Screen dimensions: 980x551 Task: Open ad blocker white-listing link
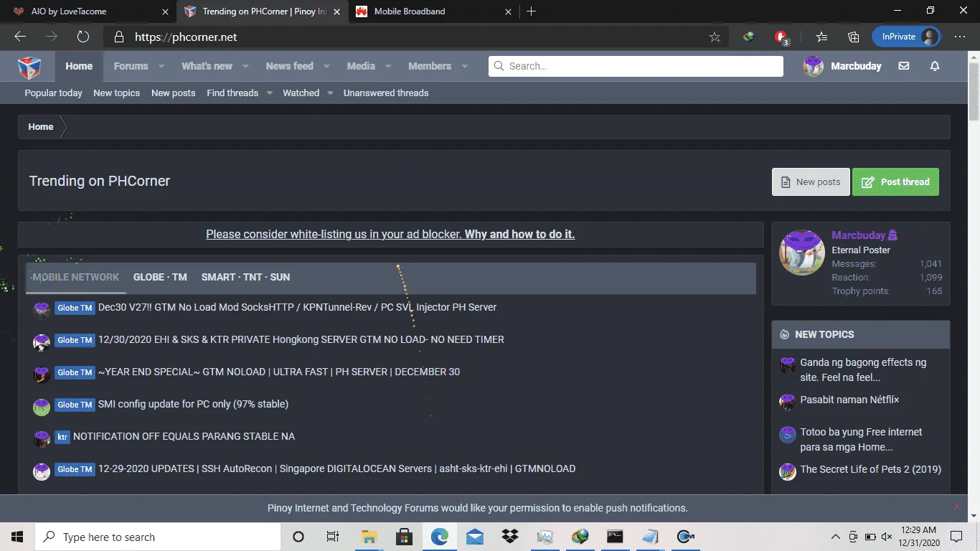click(390, 235)
